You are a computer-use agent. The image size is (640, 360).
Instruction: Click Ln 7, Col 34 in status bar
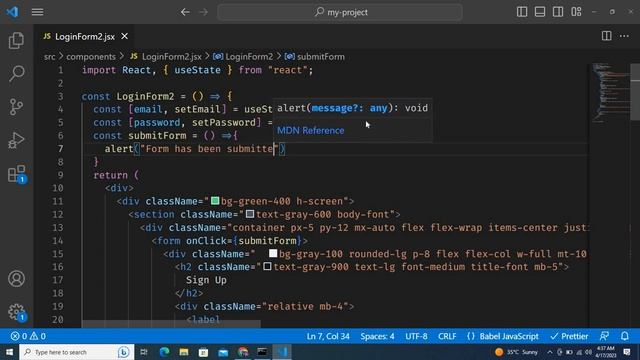pyautogui.click(x=328, y=336)
